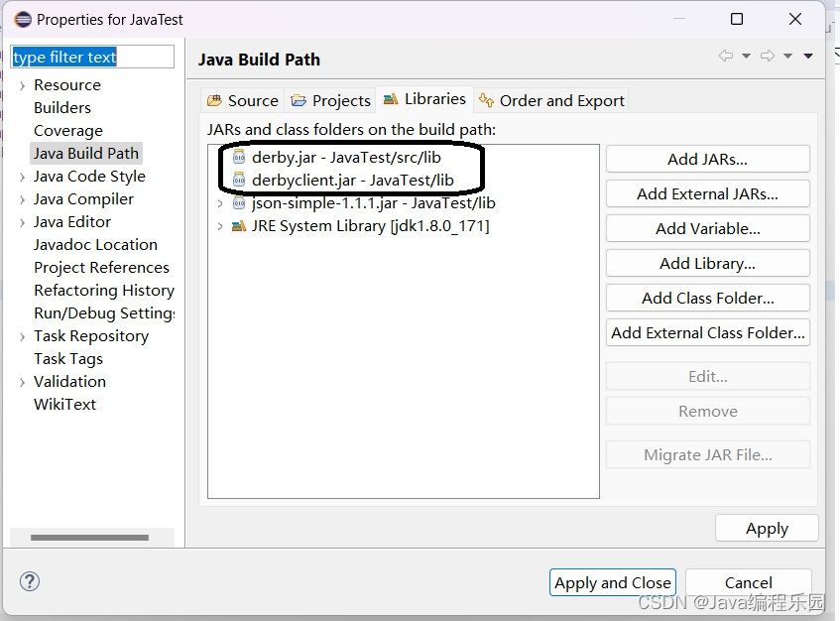Click the Apply button
The image size is (840, 621).
point(767,529)
